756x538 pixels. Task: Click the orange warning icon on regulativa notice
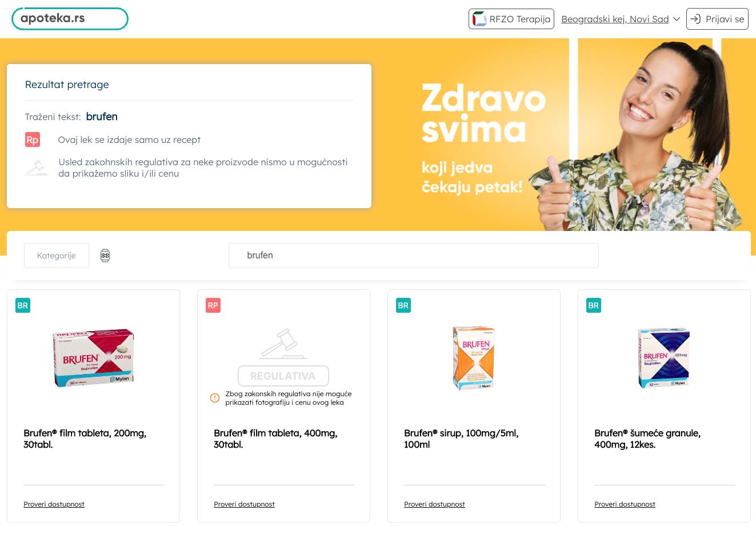pyautogui.click(x=215, y=398)
